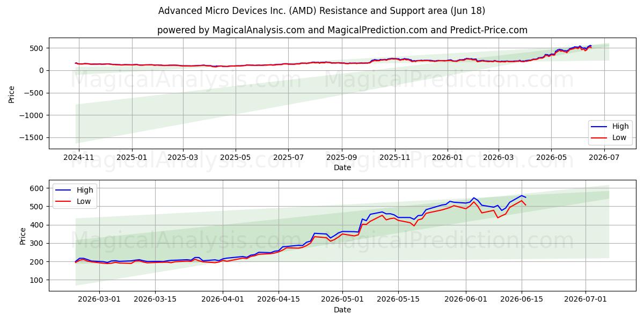Click the blue High line swatch in lower legend
The image size is (644, 322).
pyautogui.click(x=63, y=190)
